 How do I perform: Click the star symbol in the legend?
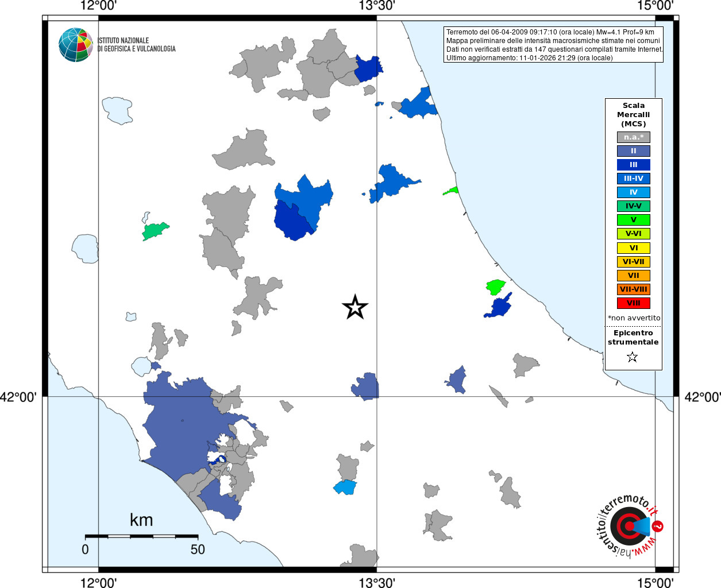tap(633, 357)
